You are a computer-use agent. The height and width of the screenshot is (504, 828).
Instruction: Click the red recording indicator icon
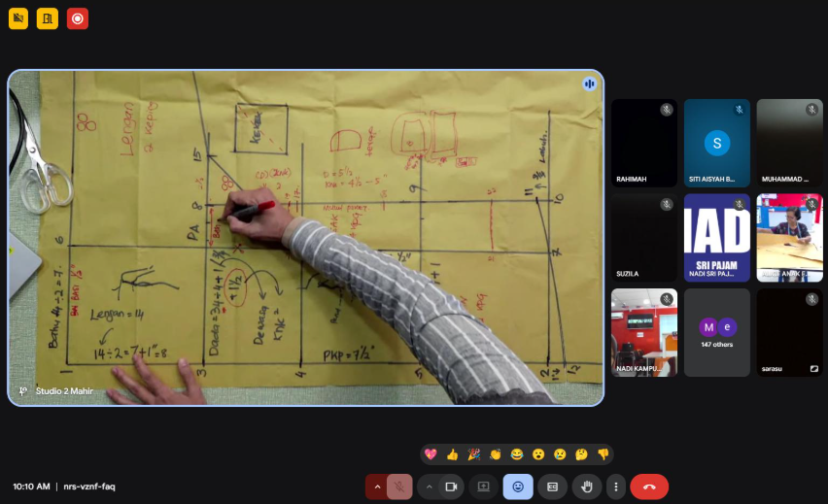point(78,18)
